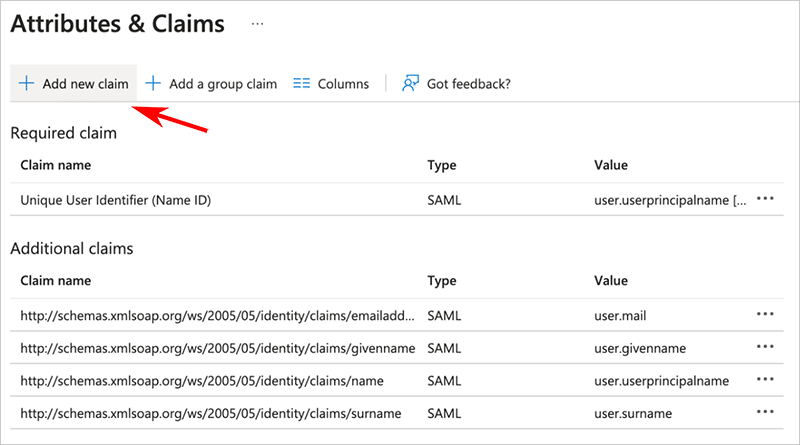
Task: Click the plus icon for Add new claim
Action: pyautogui.click(x=27, y=84)
